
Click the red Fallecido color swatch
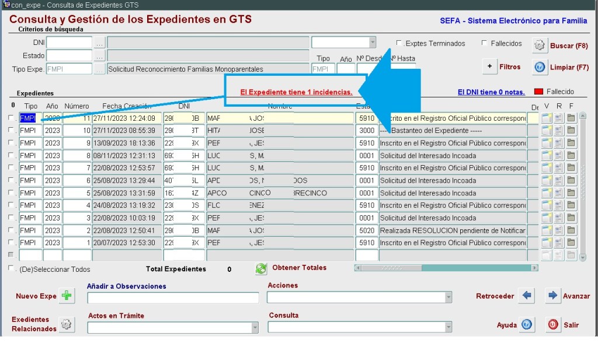[539, 92]
